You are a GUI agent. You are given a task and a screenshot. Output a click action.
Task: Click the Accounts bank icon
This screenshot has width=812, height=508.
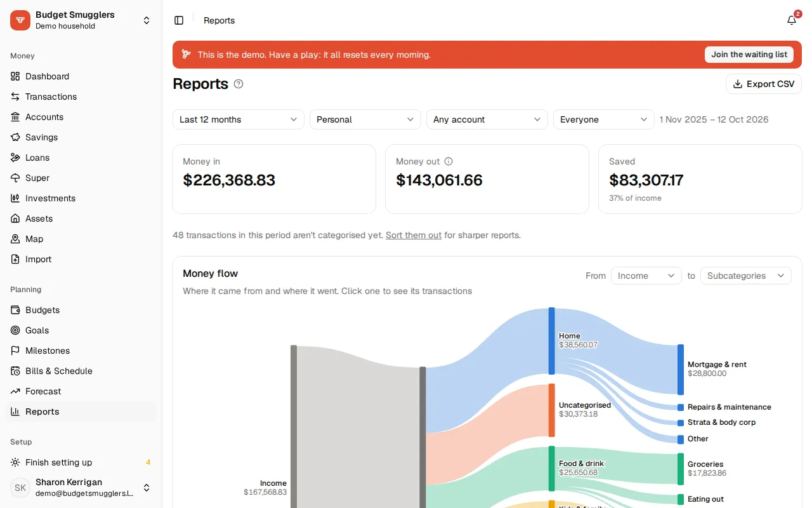point(15,117)
